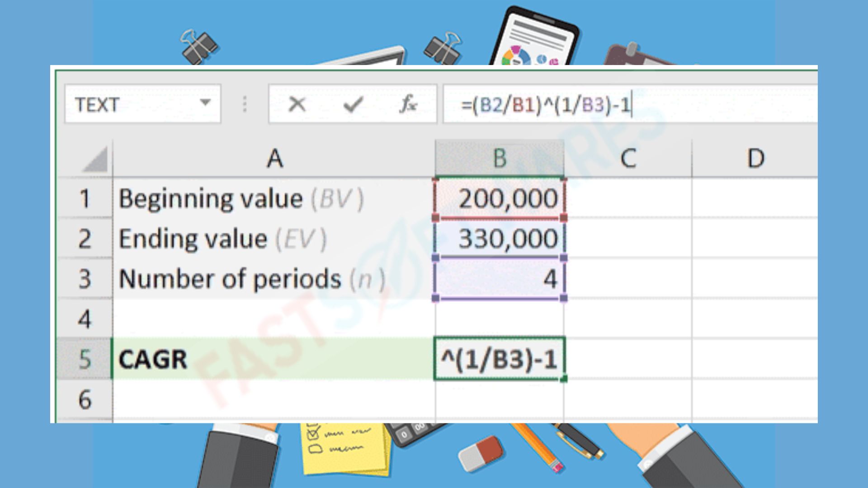Confirm the formula with checkmark icon

point(353,104)
